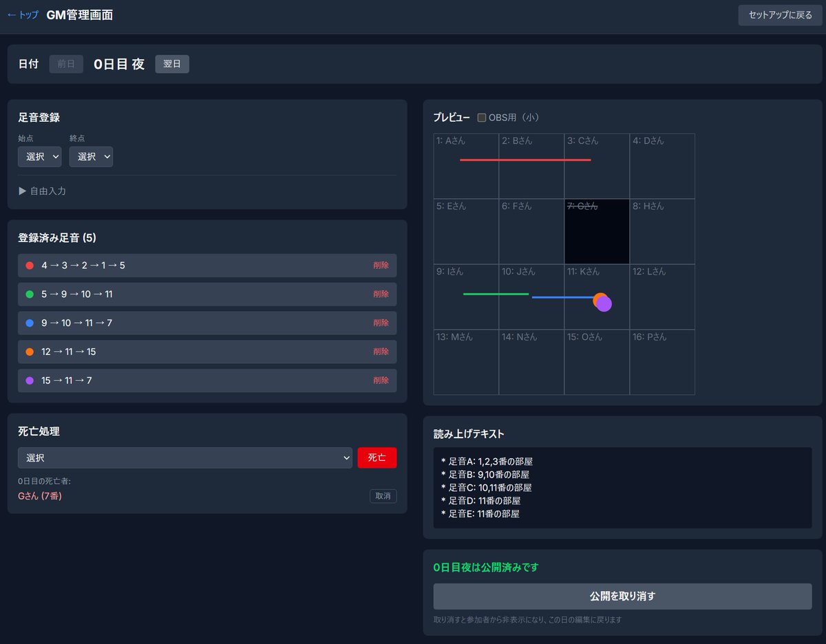826x644 pixels.
Task: Select room cell 4: Dさん
Action: [x=662, y=166]
